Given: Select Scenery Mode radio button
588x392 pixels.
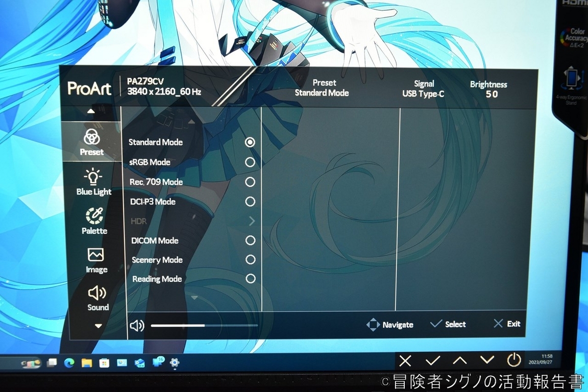Looking at the screenshot, I should click(x=250, y=259).
